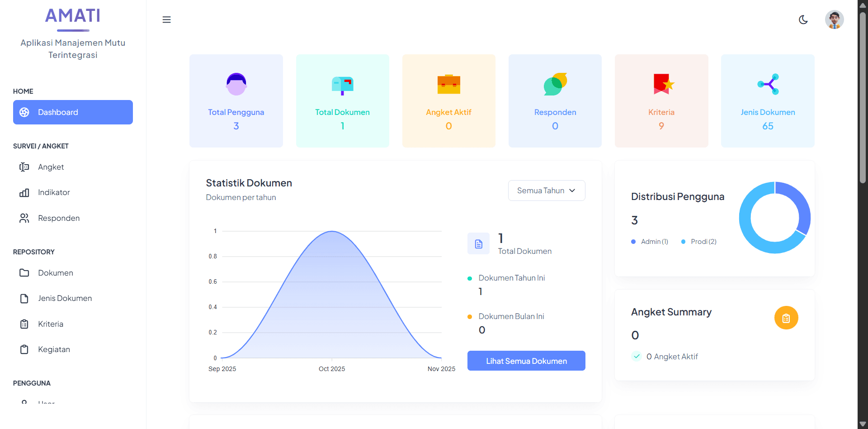Open the user profile avatar
Screen dimensions: 868x429
[x=834, y=19]
